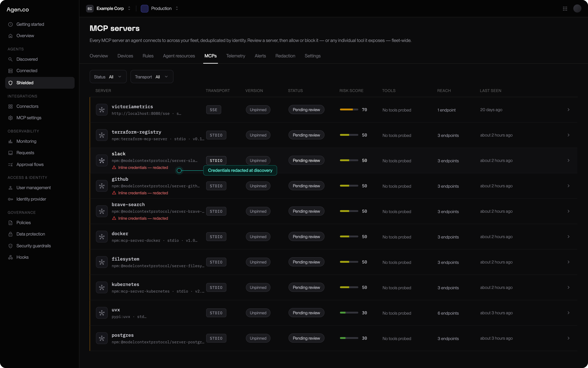588x368 pixels.
Task: Click the SSE transport badge
Action: (x=214, y=110)
